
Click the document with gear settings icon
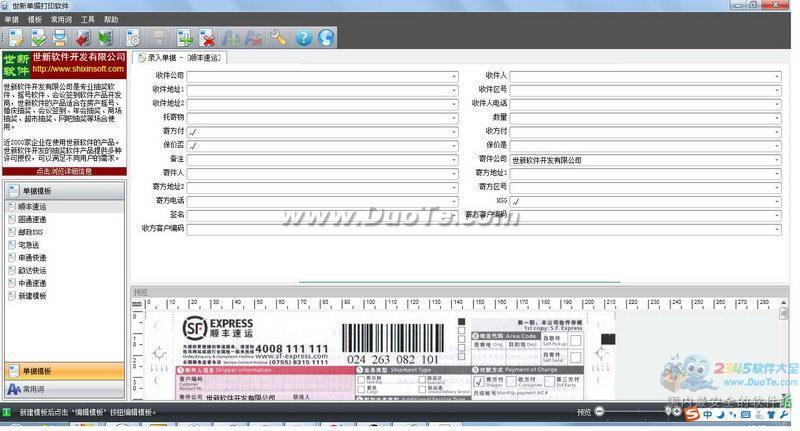pos(134,38)
